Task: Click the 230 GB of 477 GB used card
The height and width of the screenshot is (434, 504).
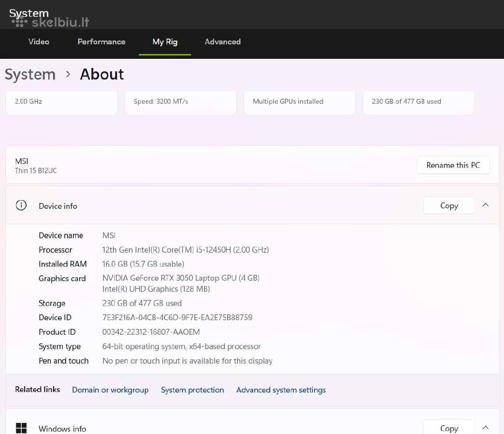Action: coord(419,102)
